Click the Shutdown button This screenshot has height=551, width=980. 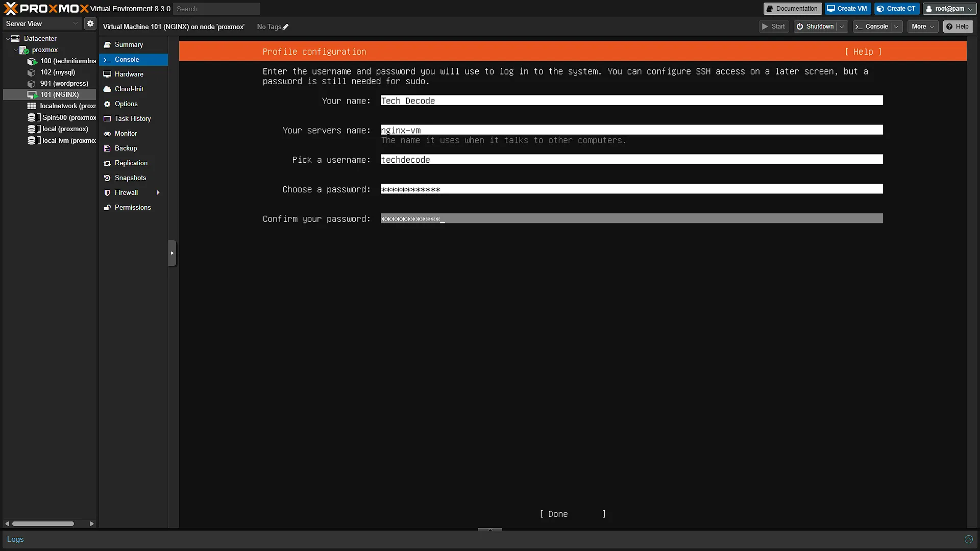[816, 27]
